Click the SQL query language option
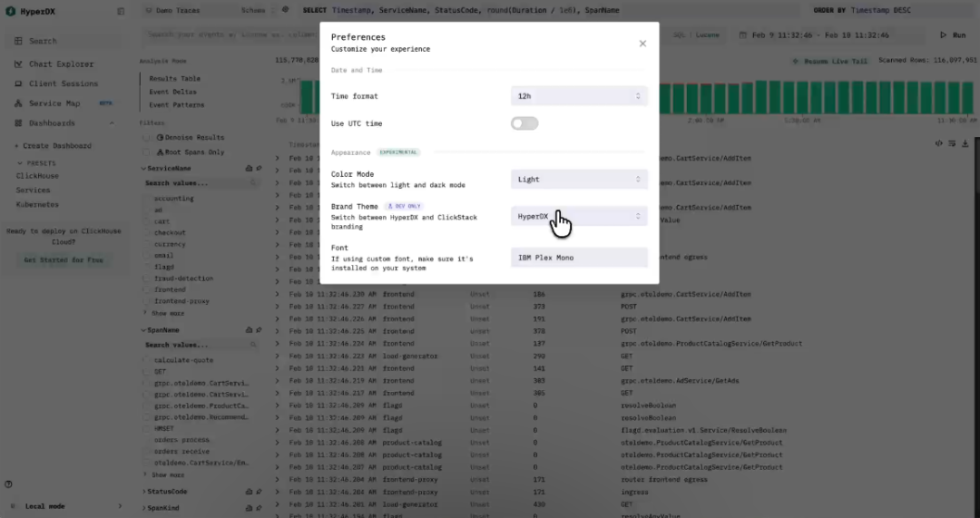 (x=680, y=35)
